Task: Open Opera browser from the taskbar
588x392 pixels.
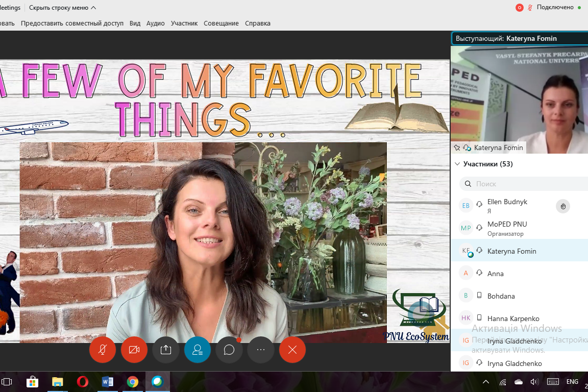Action: click(82, 381)
